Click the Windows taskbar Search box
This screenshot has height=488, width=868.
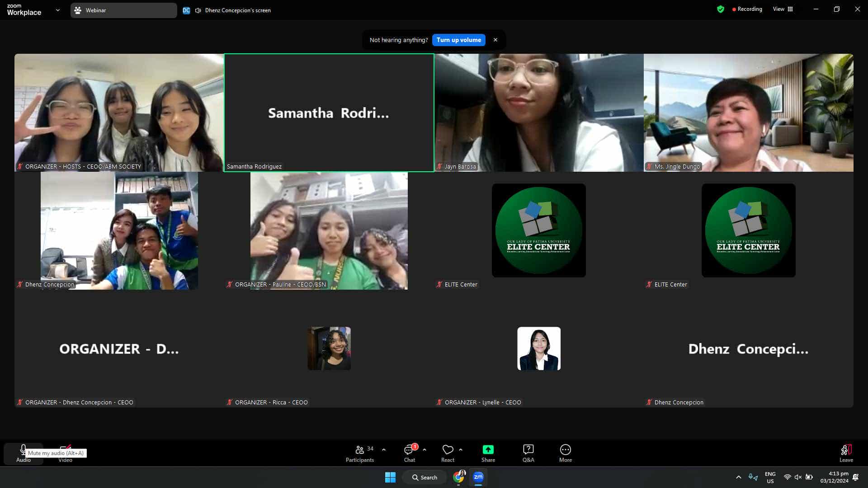pyautogui.click(x=425, y=477)
